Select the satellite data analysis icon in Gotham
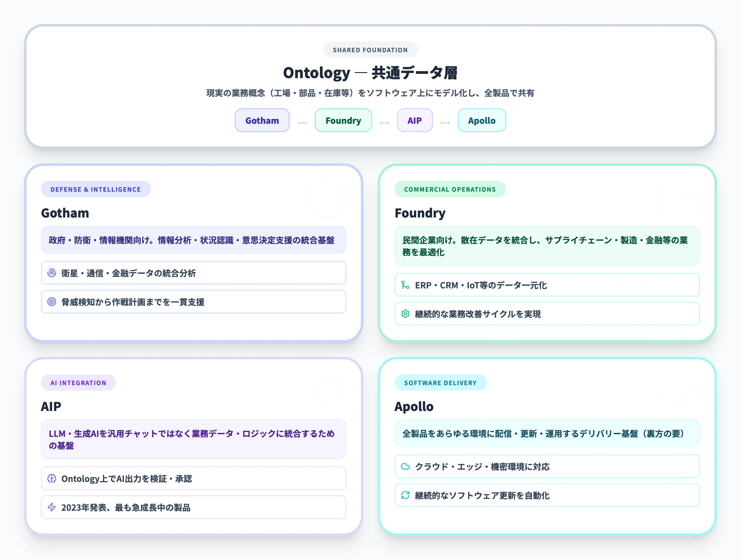The image size is (741, 560). pos(52,273)
